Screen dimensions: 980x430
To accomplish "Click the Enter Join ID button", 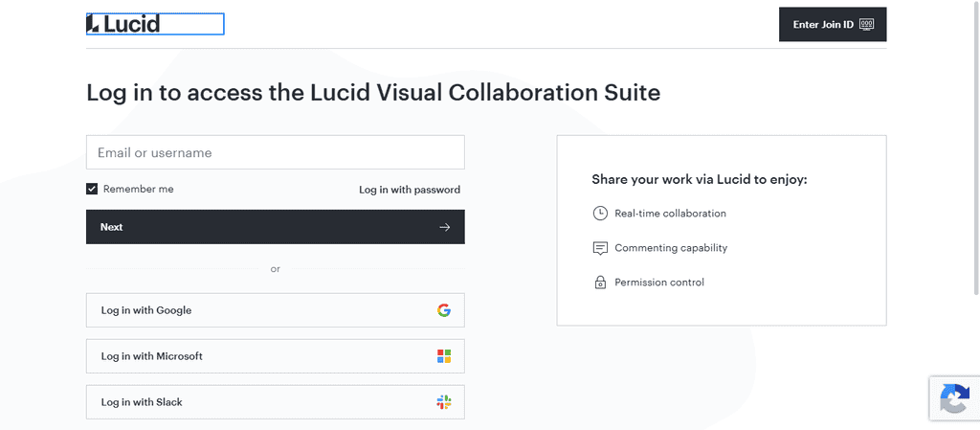I will (833, 24).
